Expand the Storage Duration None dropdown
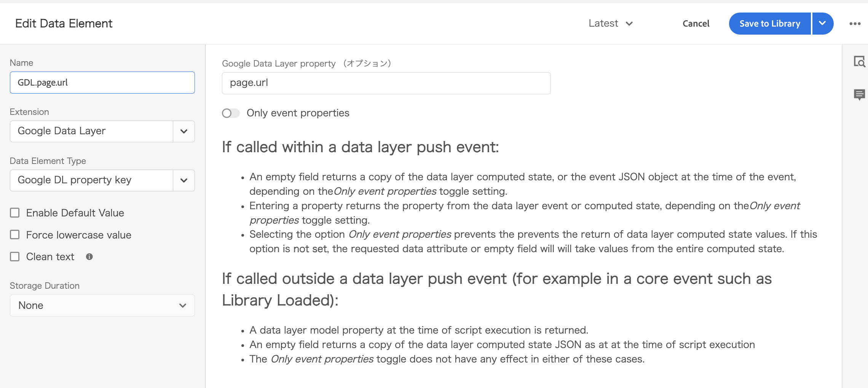868x388 pixels. (102, 305)
